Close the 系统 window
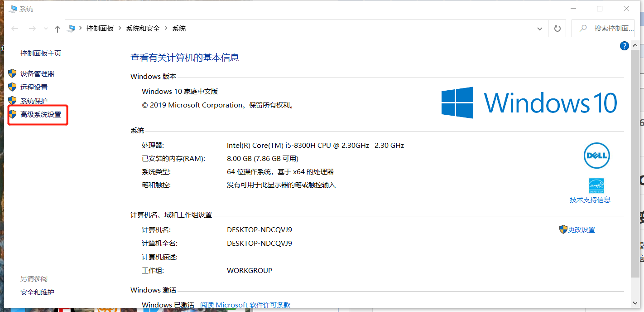The width and height of the screenshot is (644, 312). pos(626,9)
